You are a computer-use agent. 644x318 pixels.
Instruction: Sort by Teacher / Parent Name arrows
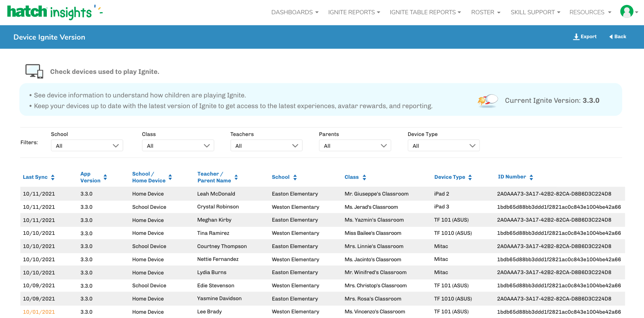click(236, 177)
